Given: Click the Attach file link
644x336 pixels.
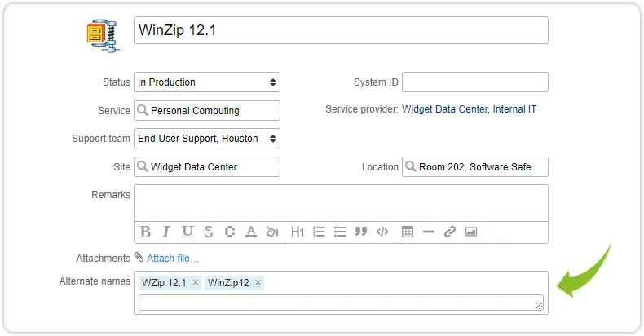Looking at the screenshot, I should coord(173,259).
